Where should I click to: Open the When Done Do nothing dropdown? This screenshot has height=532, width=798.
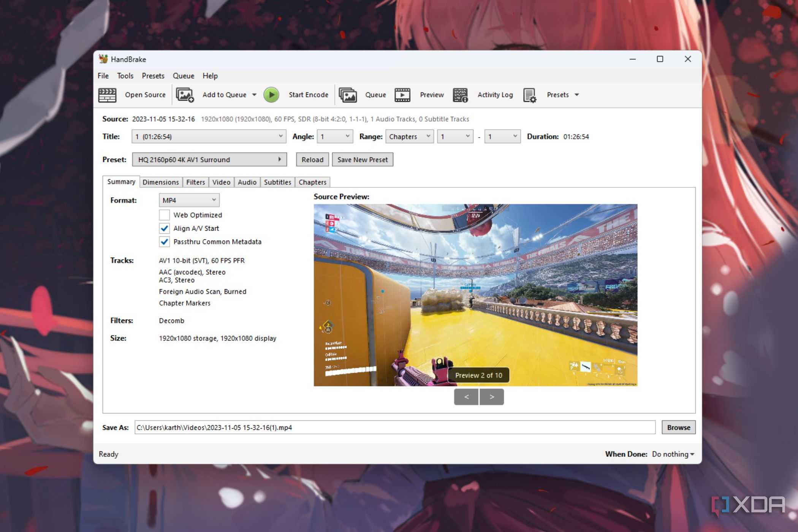673,454
